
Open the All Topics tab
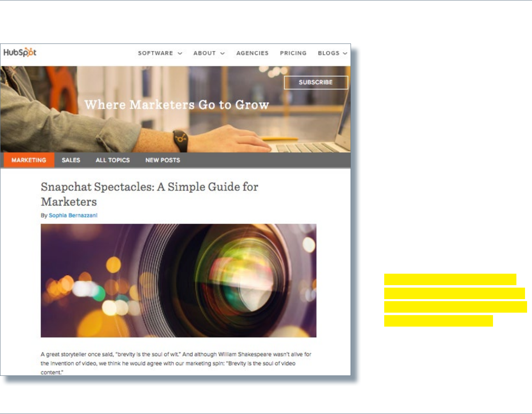pos(112,160)
